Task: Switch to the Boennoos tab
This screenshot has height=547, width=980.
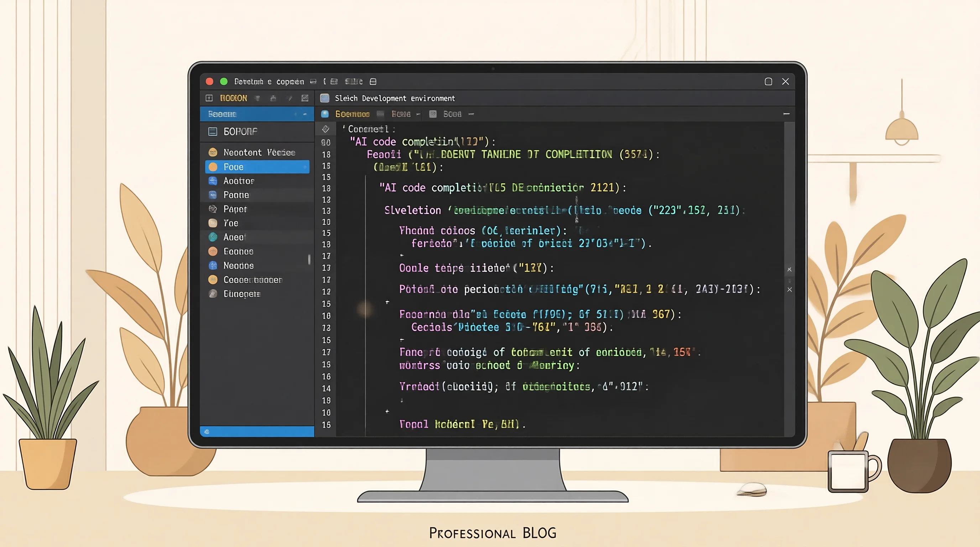Action: click(352, 114)
